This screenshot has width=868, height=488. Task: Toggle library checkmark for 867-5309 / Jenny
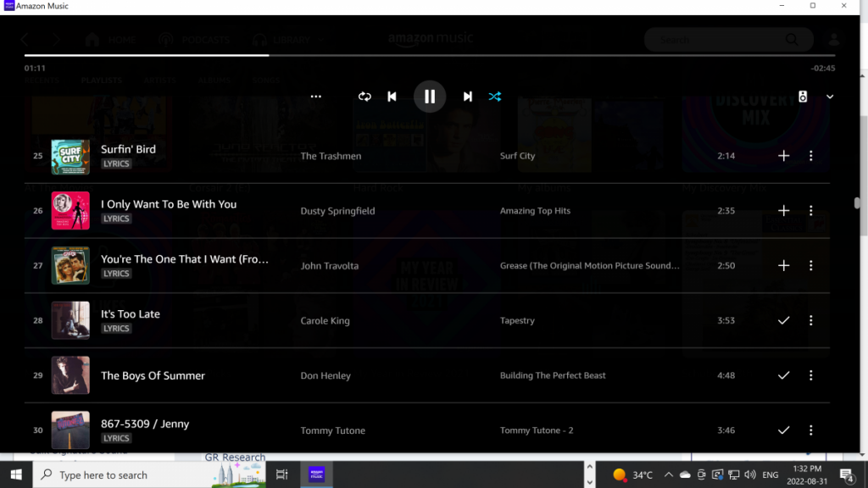point(783,430)
